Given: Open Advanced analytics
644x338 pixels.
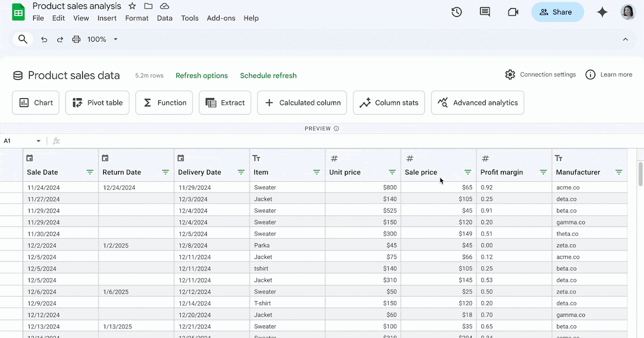Looking at the screenshot, I should (x=477, y=102).
